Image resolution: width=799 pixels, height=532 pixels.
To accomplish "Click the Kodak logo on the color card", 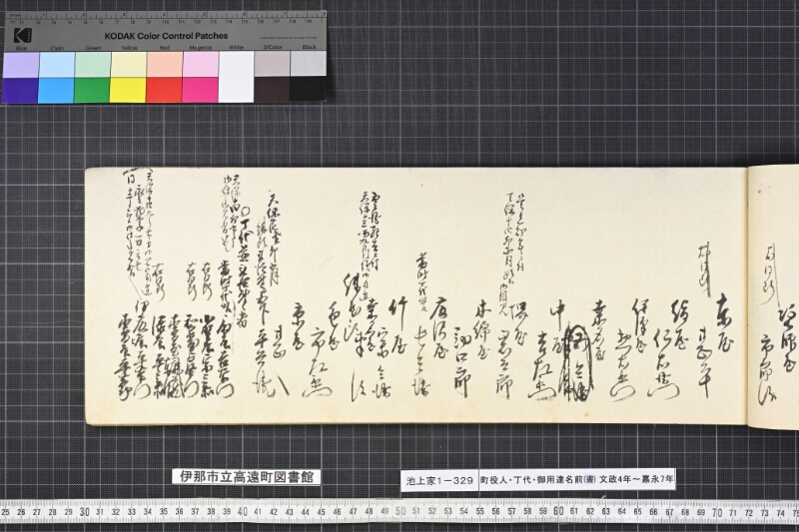I will [x=23, y=36].
